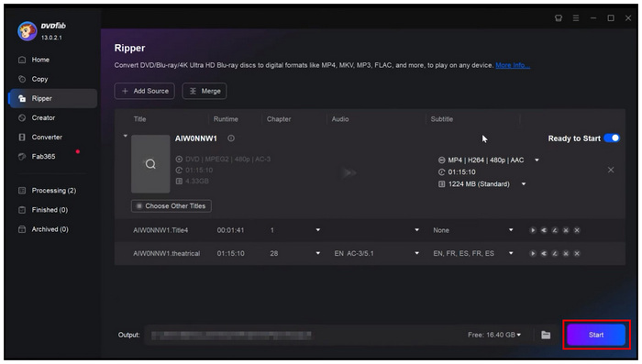642x364 pixels.
Task: Open the 1224 MB (Standard) quality dropdown
Action: (524, 184)
